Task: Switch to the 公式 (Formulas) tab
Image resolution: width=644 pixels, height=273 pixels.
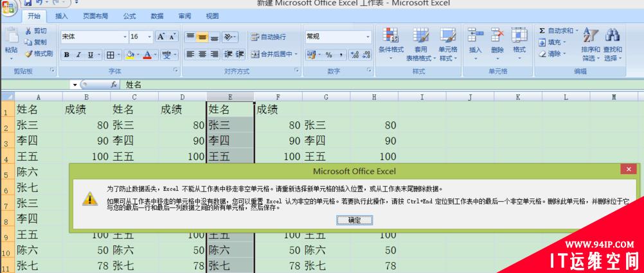Action: click(x=129, y=17)
